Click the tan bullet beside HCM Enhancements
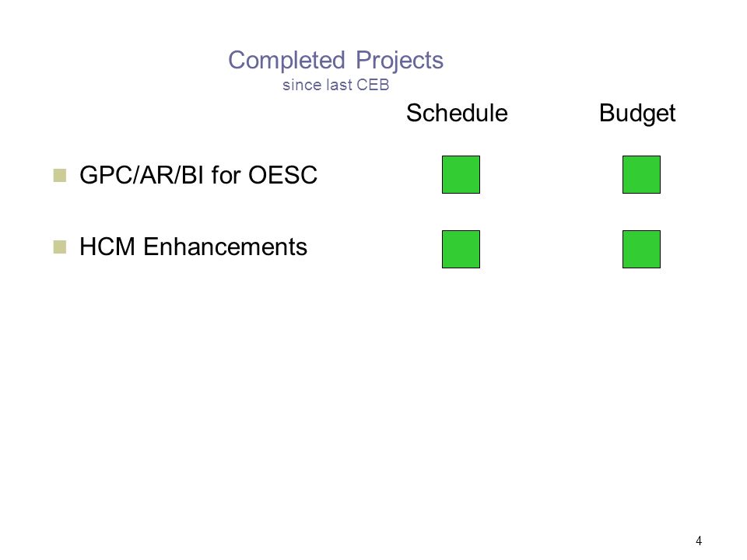The width and height of the screenshot is (747, 560). [60, 247]
